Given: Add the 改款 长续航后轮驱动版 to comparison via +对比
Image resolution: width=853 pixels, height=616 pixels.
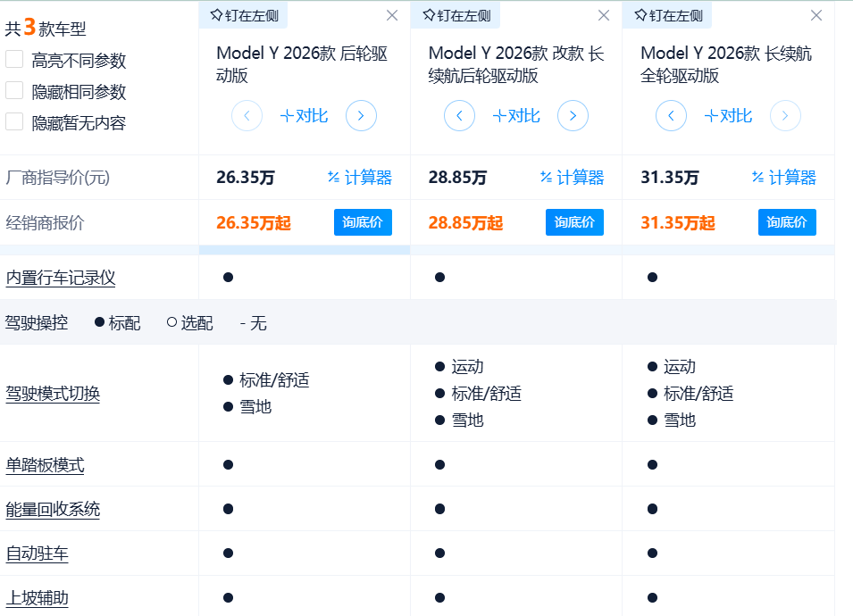Looking at the screenshot, I should pyautogui.click(x=515, y=116).
